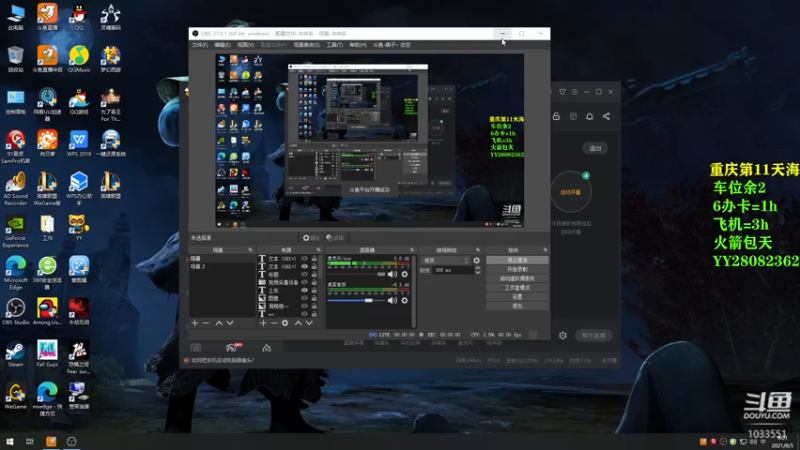
Task: Open the 工具(T) menu in OBS
Action: [335, 45]
